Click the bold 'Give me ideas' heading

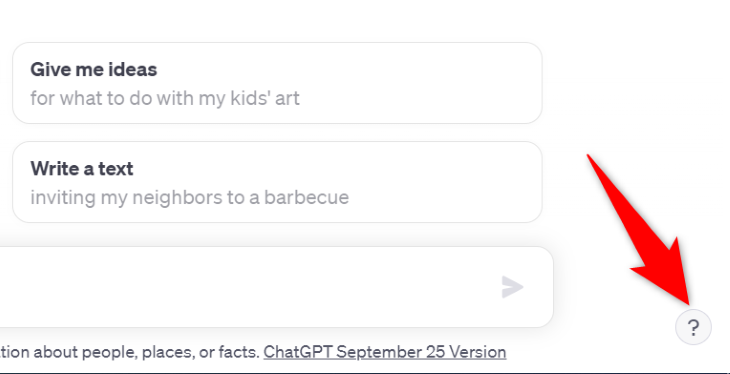(x=94, y=69)
